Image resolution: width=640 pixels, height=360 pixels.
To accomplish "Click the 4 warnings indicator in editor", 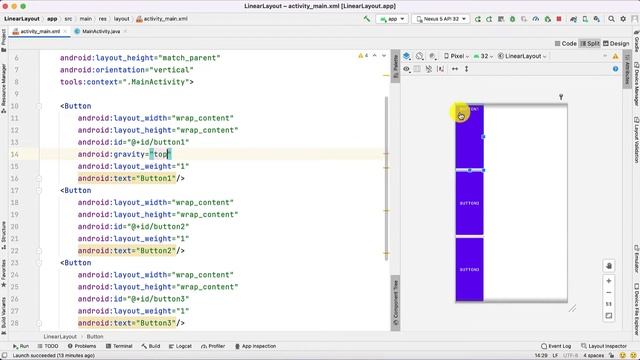I will (363, 56).
